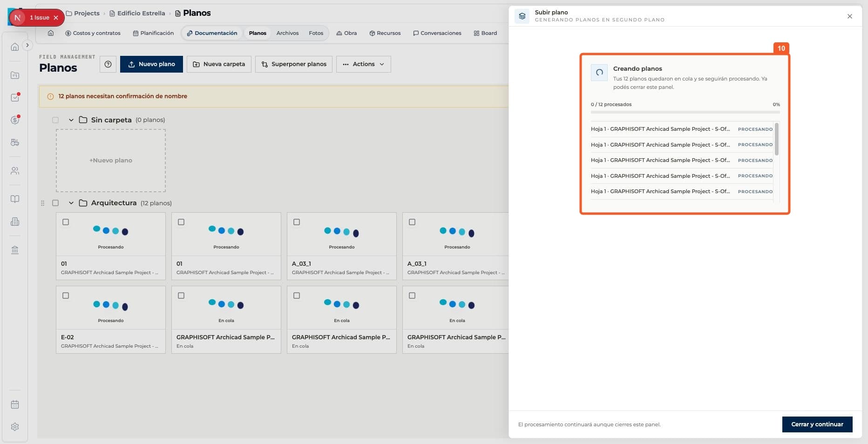Check the second 01 plan card checkbox
The height and width of the screenshot is (444, 868).
(181, 222)
